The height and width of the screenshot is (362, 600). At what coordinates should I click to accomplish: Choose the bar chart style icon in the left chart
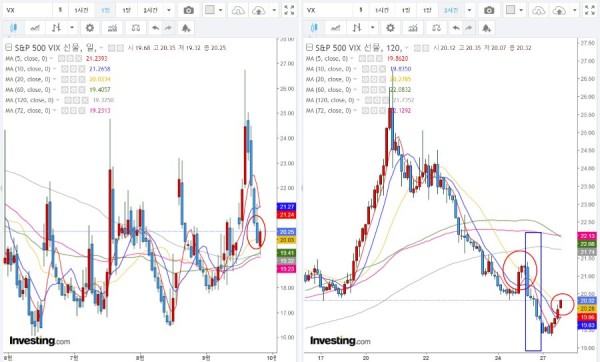pyautogui.click(x=57, y=28)
